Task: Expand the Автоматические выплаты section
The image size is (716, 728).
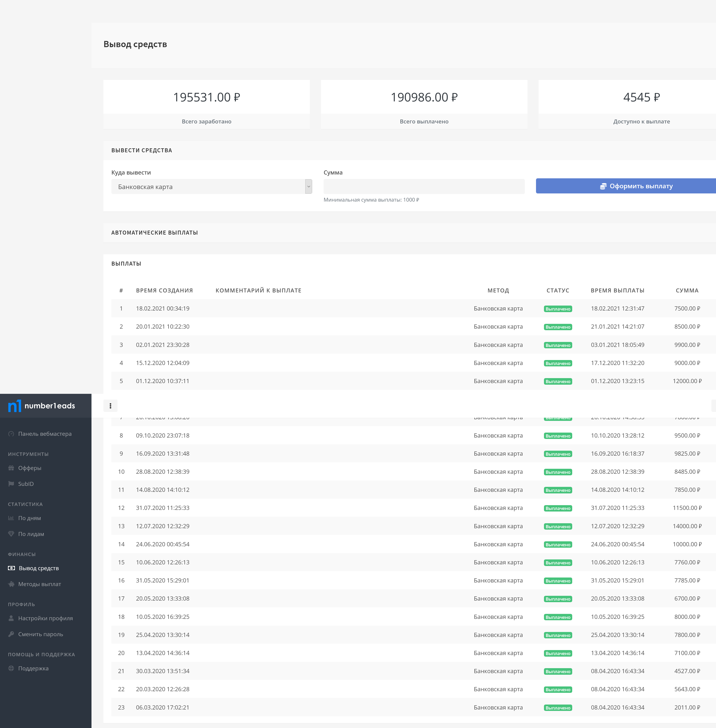Action: (x=155, y=233)
